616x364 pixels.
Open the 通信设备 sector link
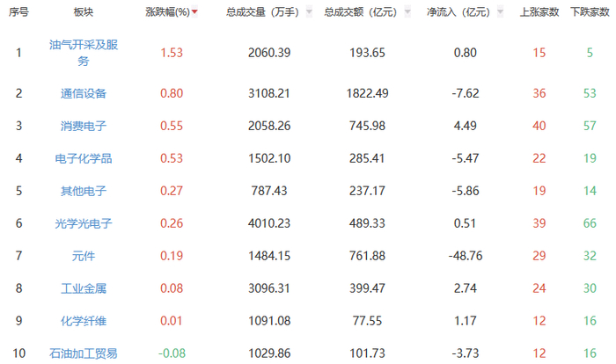(x=84, y=92)
